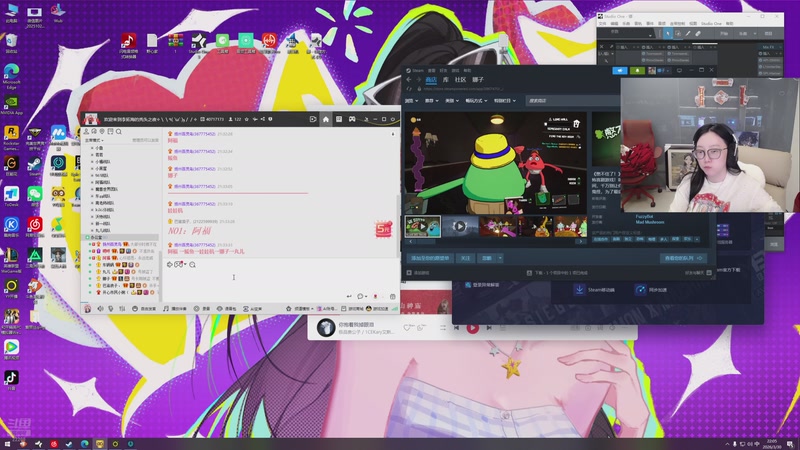The width and height of the screenshot is (800, 450).
Task: Click the video play icon in chat header
Action: tap(313, 119)
